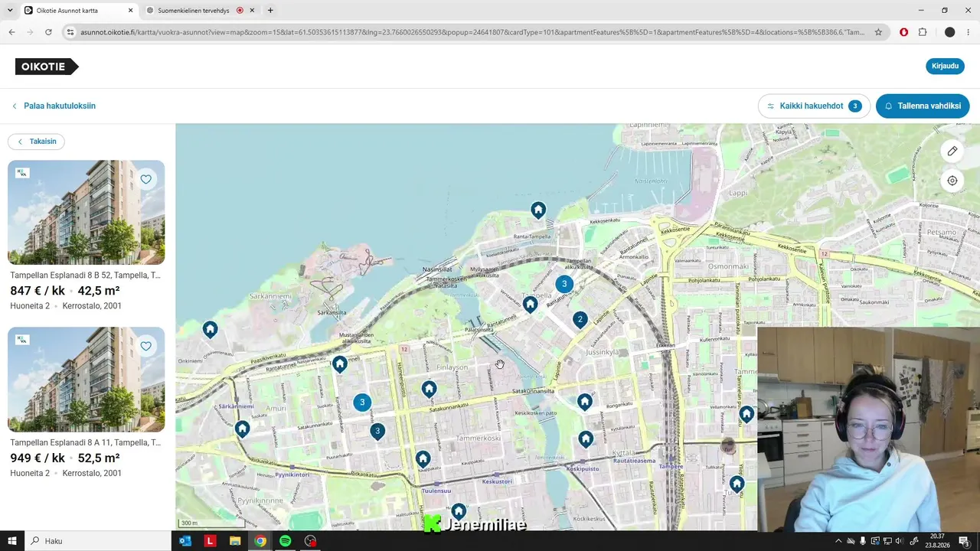Click the 949 € / kk price
This screenshot has height=551, width=980.
click(38, 458)
